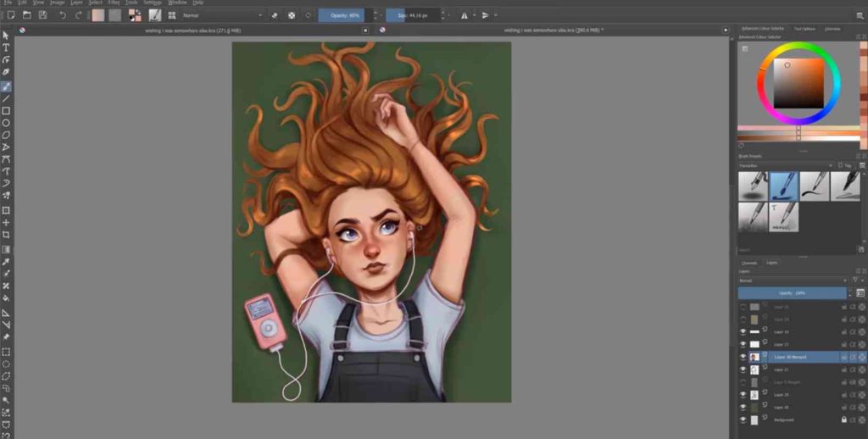Screen dimensions: 868x439
Task: Select the gradient swatch in toolbar
Action: 98,15
